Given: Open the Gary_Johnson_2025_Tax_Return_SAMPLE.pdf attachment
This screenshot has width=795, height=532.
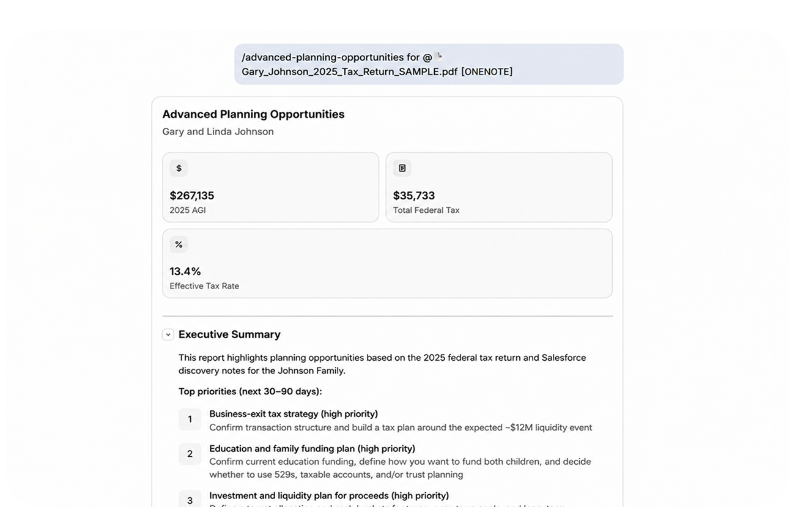Looking at the screenshot, I should click(349, 72).
